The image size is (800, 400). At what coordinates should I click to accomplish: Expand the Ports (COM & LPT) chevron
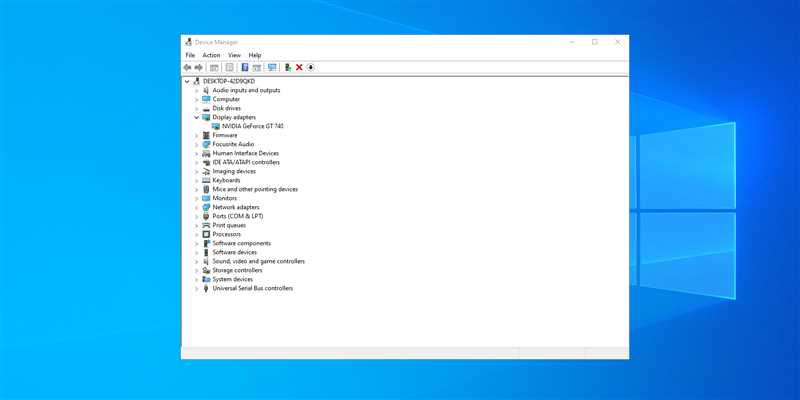[x=196, y=216]
